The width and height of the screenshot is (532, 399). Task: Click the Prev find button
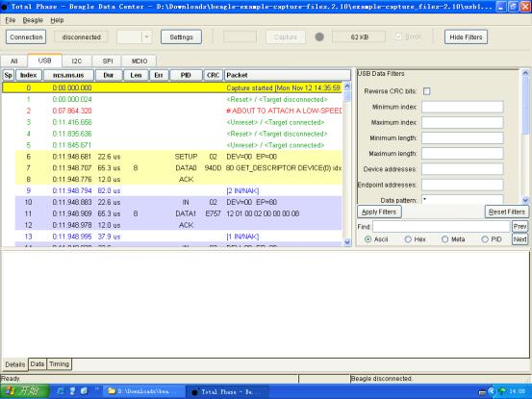[519, 226]
